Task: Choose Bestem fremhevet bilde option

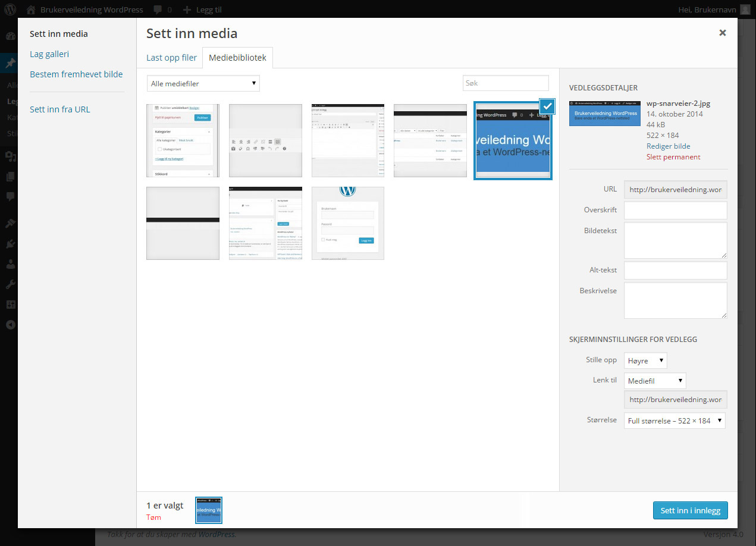Action: tap(76, 74)
